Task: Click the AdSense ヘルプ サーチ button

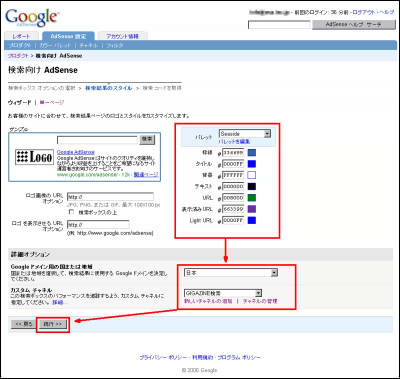Action: (x=354, y=25)
